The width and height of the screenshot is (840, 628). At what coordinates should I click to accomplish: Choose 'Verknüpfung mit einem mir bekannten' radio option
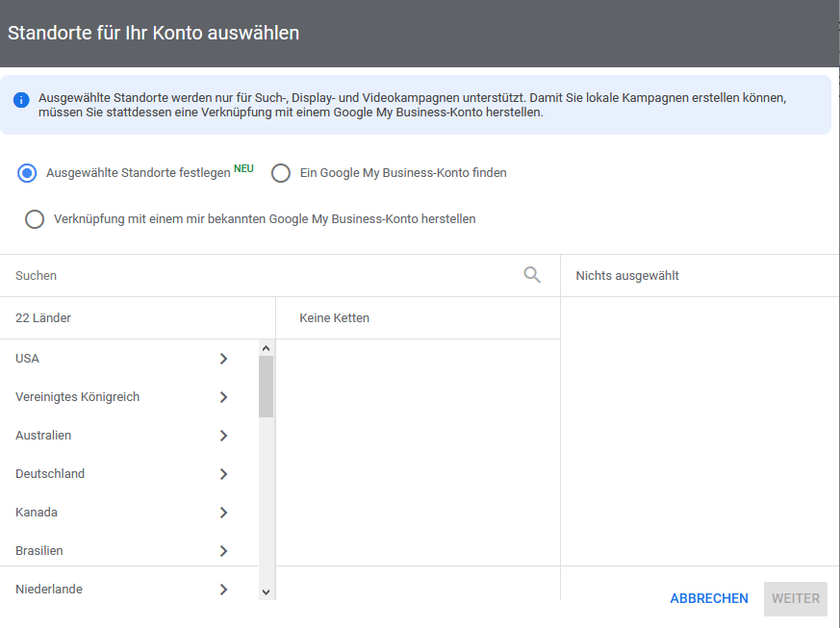35,219
